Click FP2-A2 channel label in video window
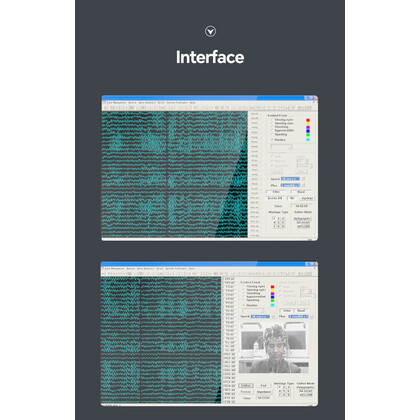The width and height of the screenshot is (420, 420). click(230, 283)
